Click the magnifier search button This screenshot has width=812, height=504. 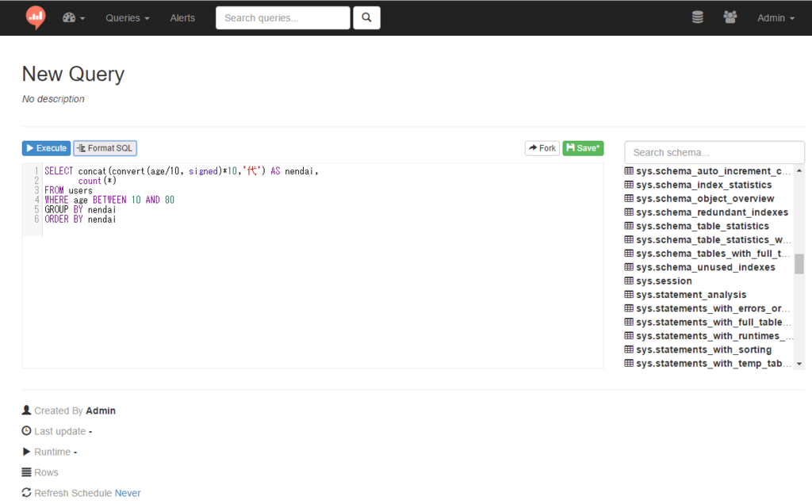[366, 17]
